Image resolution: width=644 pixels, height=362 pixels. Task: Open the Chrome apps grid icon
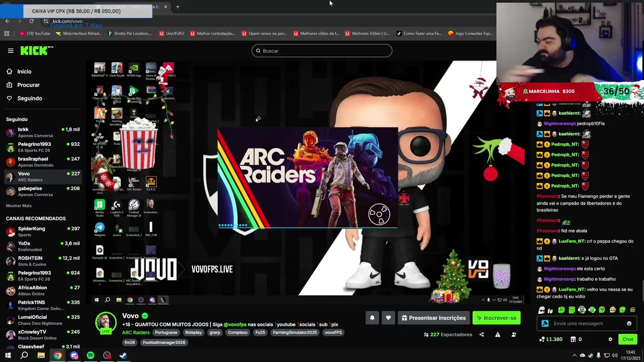pos(7,34)
